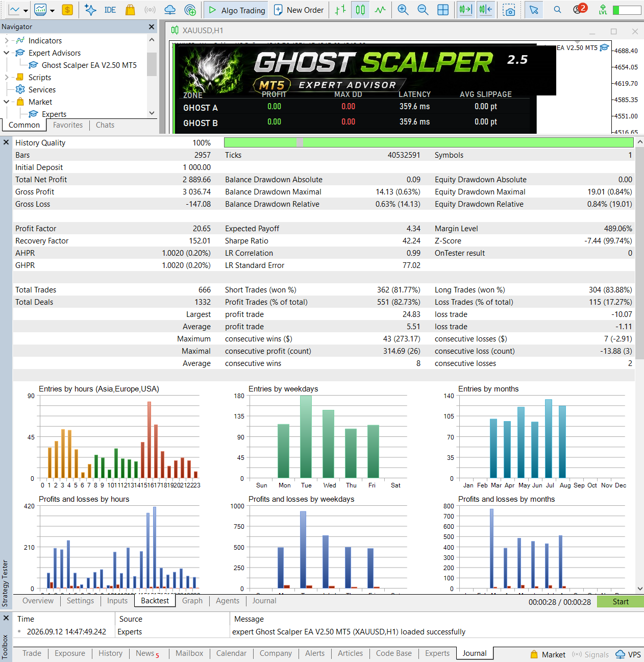Open the chart type icon in toolbar

click(x=14, y=10)
